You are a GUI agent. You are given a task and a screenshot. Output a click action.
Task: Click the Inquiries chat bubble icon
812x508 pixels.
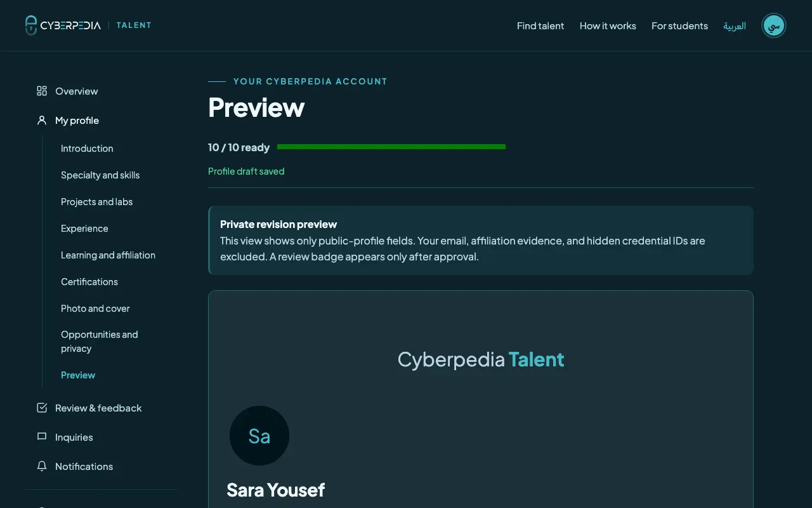click(x=42, y=437)
